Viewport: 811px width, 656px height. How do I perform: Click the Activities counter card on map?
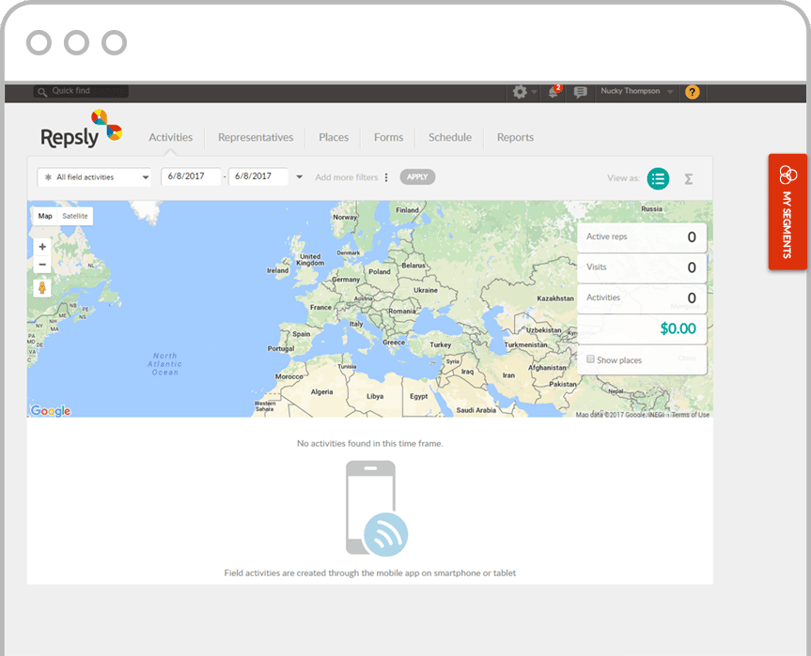[642, 299]
